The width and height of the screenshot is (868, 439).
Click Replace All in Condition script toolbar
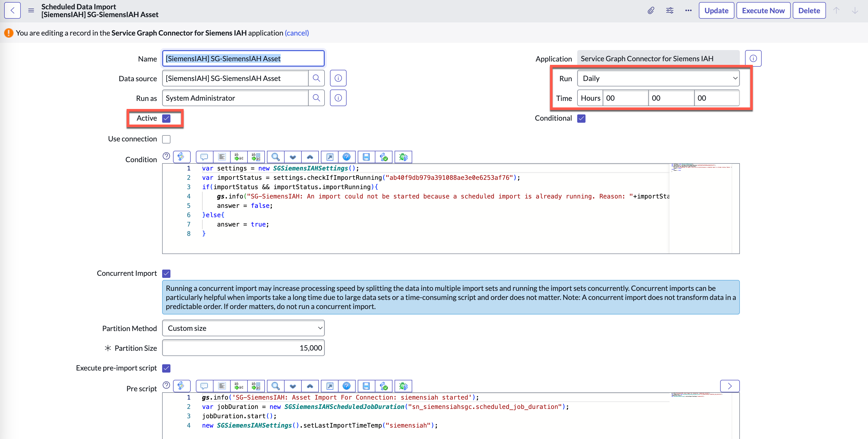tap(256, 157)
